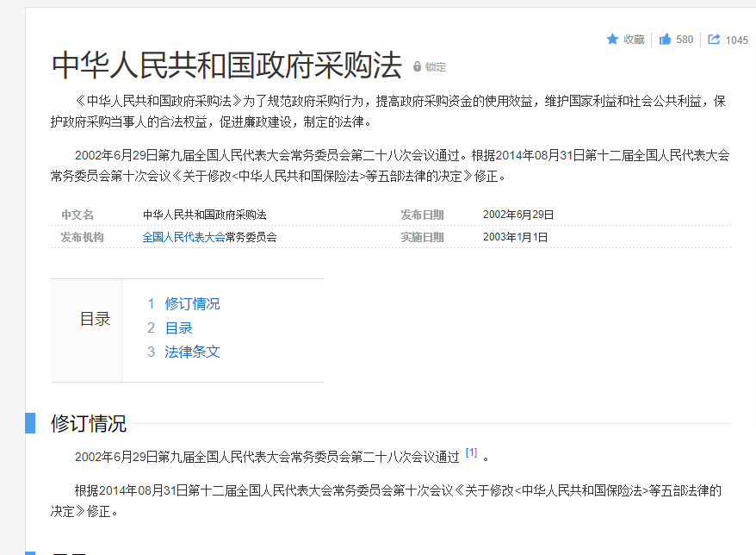Click the thumbs-up like icon
This screenshot has height=555, width=756.
[665, 39]
